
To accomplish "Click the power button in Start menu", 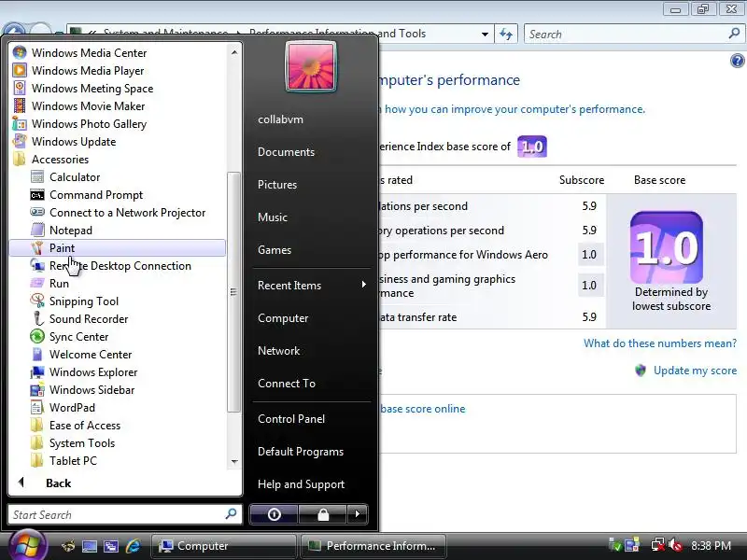I will 274,514.
